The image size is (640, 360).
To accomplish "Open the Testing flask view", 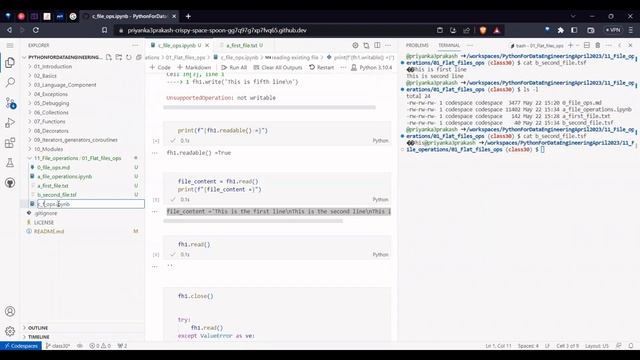I will (x=10, y=163).
